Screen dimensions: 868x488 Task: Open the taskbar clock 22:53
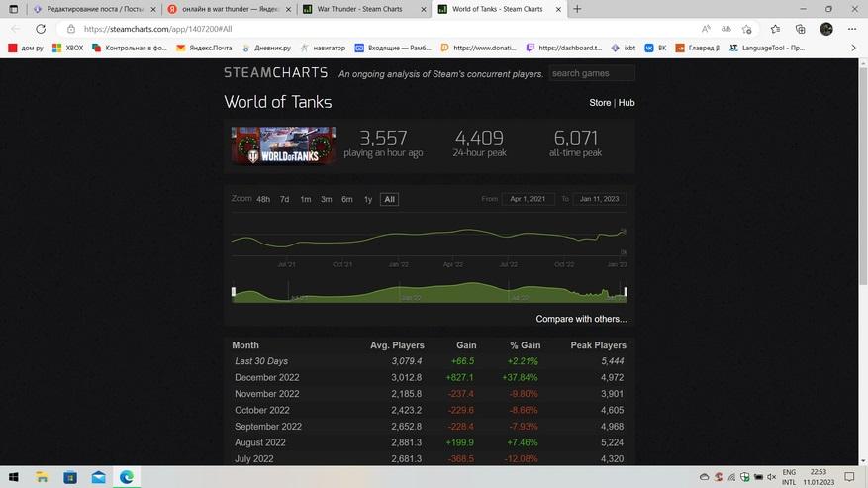(x=819, y=477)
